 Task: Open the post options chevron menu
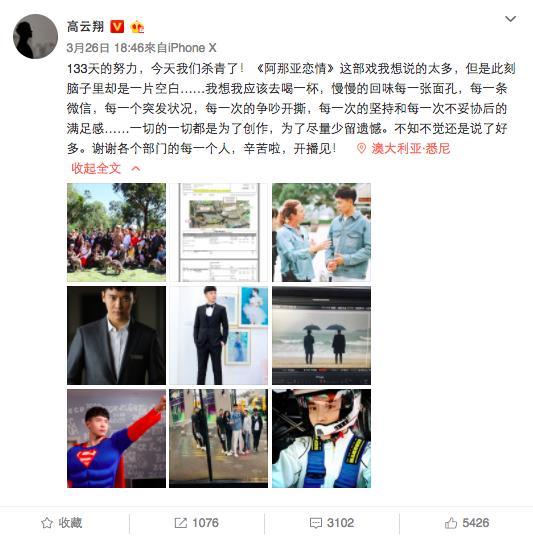pyautogui.click(x=510, y=19)
